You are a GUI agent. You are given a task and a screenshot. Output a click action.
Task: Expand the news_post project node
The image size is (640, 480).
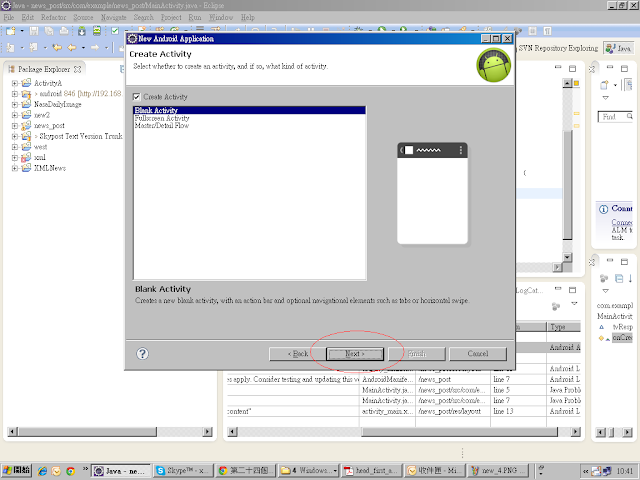(15, 126)
